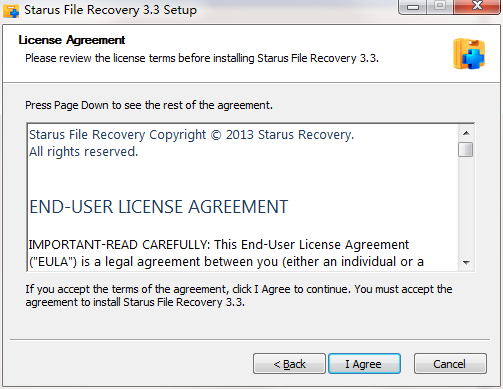Click the 'If you accept the terms' text
The height and width of the screenshot is (389, 503).
tap(239, 296)
